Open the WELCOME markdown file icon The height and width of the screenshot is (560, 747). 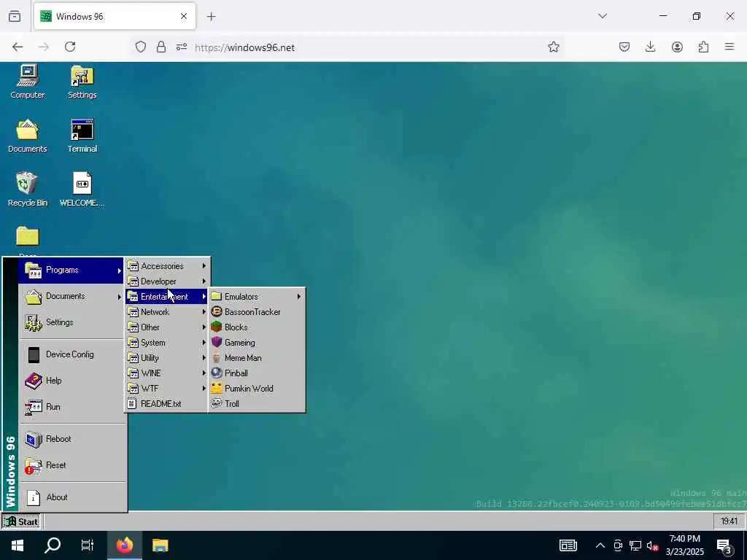[x=82, y=190]
